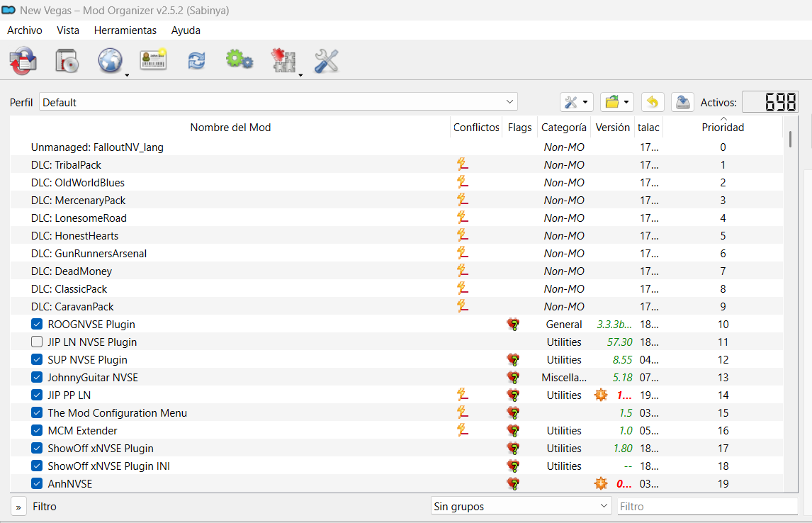The image size is (812, 523).
Task: Click the Filtro text field at bottom right
Action: coord(706,507)
